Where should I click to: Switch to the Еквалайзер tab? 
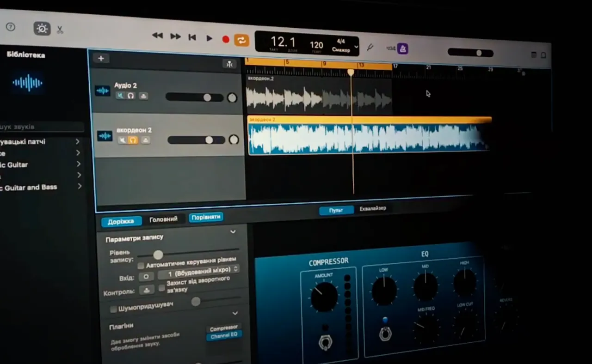[373, 208]
